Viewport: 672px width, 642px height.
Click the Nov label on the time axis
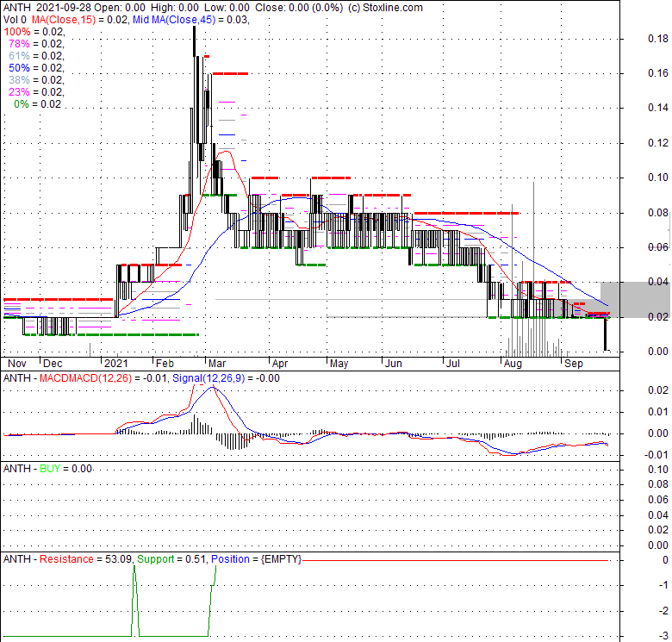point(17,364)
